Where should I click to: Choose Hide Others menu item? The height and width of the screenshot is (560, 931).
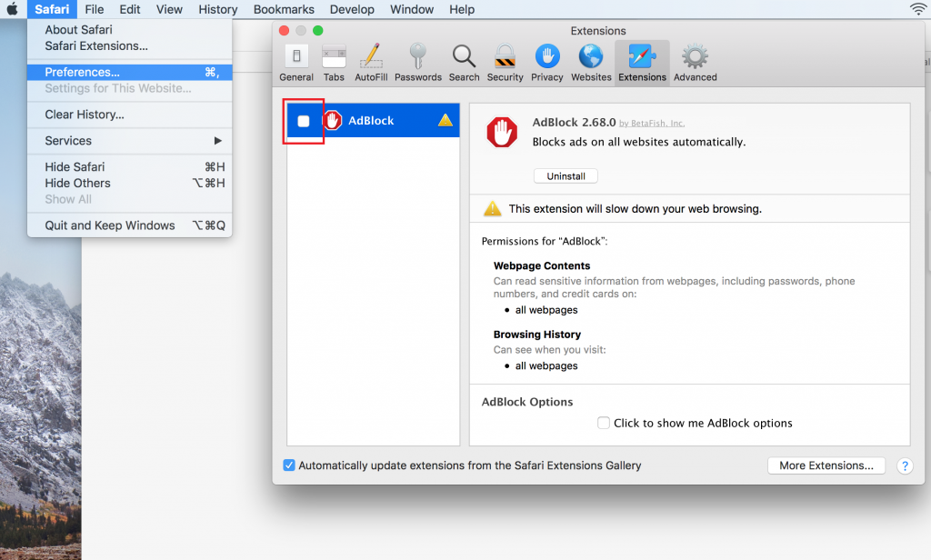[x=129, y=183]
